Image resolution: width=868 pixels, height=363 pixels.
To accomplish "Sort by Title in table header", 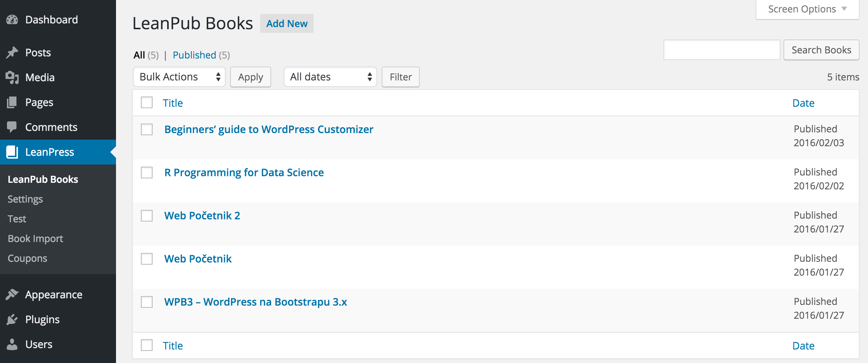I will [173, 103].
